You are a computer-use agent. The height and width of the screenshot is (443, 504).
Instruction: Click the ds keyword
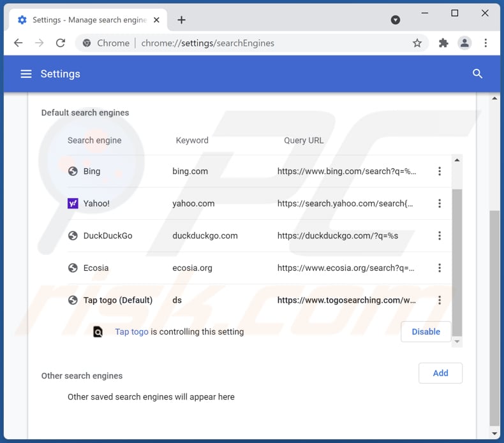177,300
